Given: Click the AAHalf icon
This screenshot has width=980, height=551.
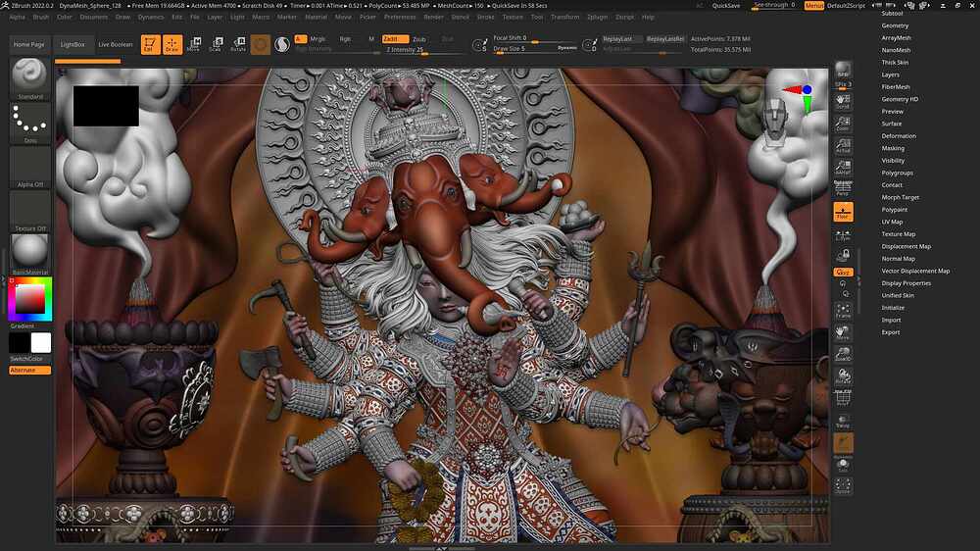Looking at the screenshot, I should click(843, 167).
